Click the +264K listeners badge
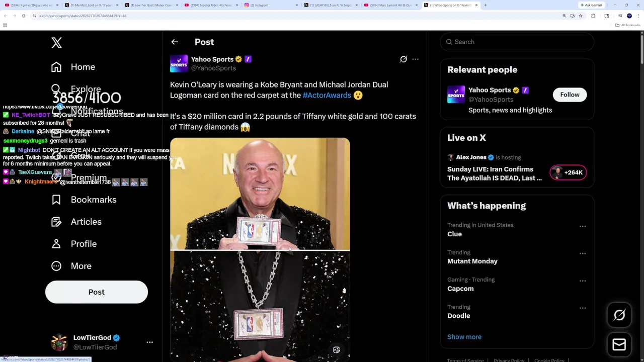Image resolution: width=644 pixels, height=362 pixels. [568, 172]
